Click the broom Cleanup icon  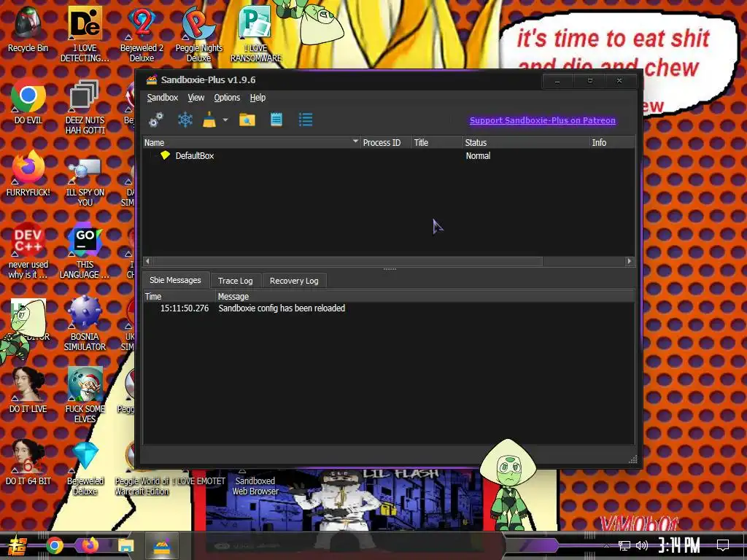(209, 120)
